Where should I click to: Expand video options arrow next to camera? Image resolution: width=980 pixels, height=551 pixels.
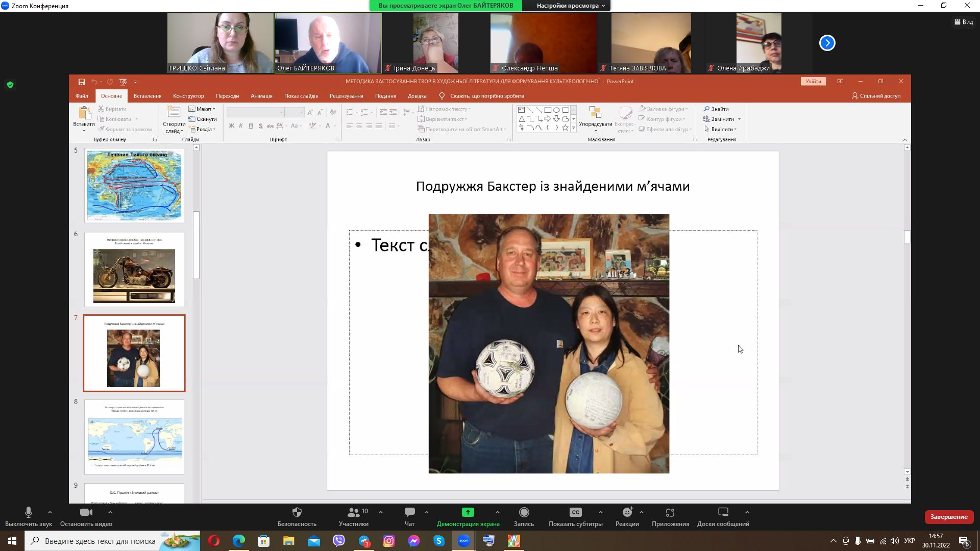point(110,512)
